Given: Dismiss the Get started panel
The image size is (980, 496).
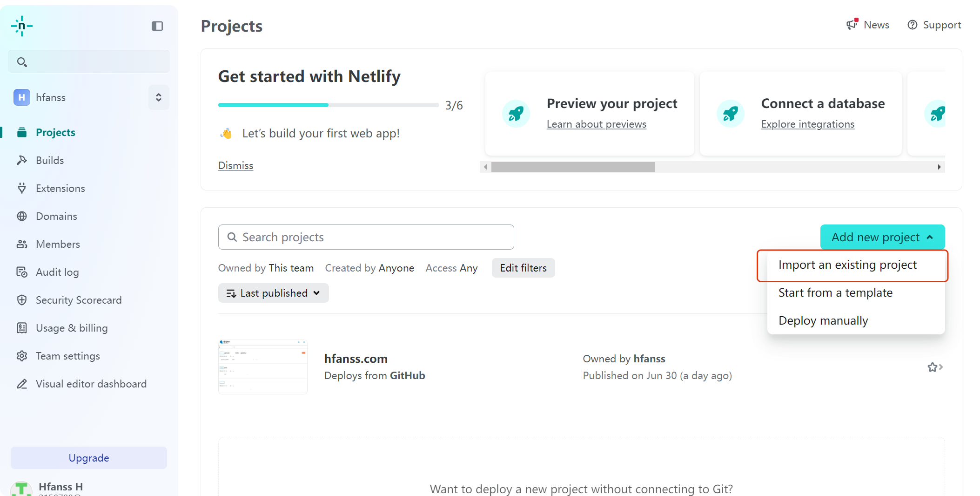Looking at the screenshot, I should 235,166.
